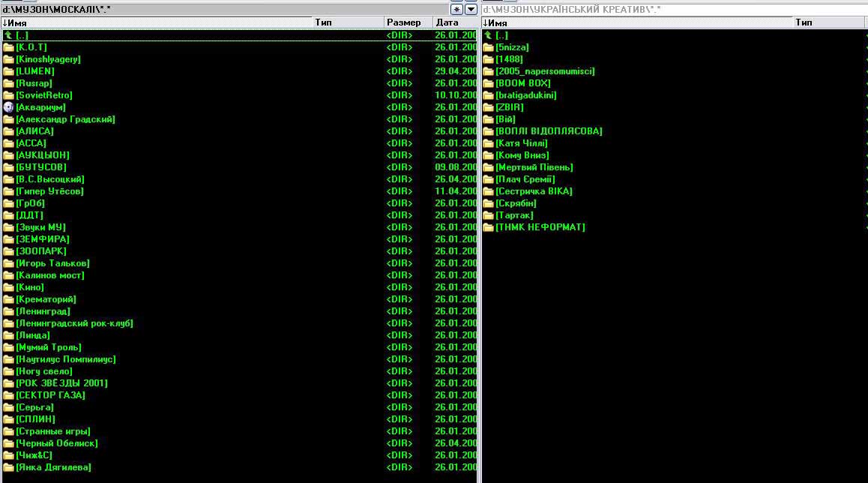Sort right panel by Имя column

point(636,22)
